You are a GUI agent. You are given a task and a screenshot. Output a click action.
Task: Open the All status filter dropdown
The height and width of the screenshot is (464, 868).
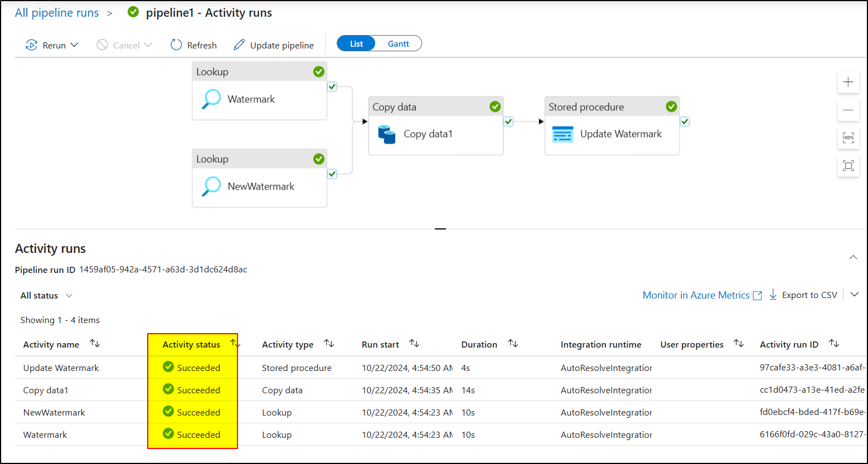pyautogui.click(x=46, y=296)
